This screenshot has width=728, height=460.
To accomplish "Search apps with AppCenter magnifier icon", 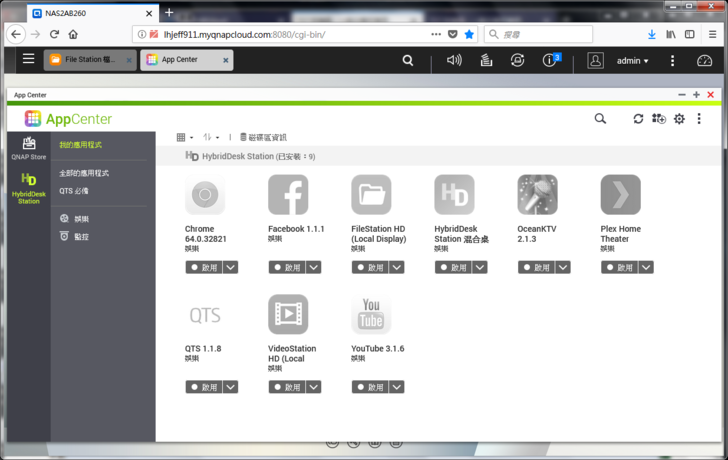I will (600, 119).
